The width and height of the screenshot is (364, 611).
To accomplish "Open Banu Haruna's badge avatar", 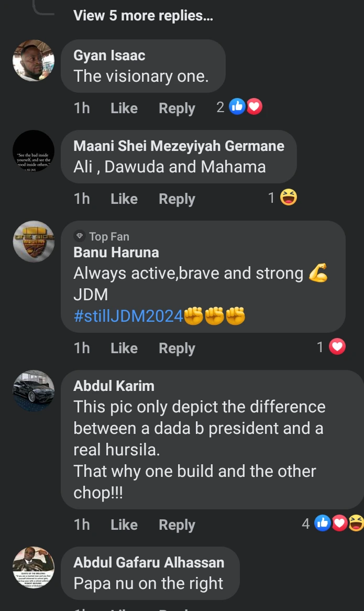I will (34, 242).
